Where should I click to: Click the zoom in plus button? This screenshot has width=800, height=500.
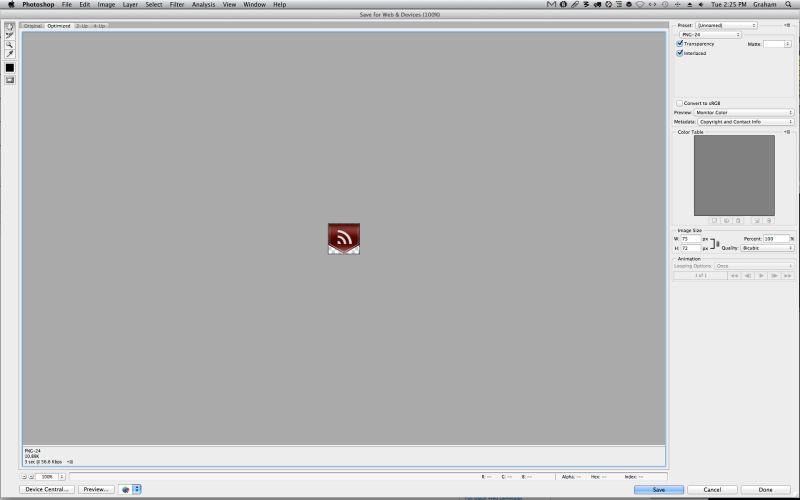point(31,477)
